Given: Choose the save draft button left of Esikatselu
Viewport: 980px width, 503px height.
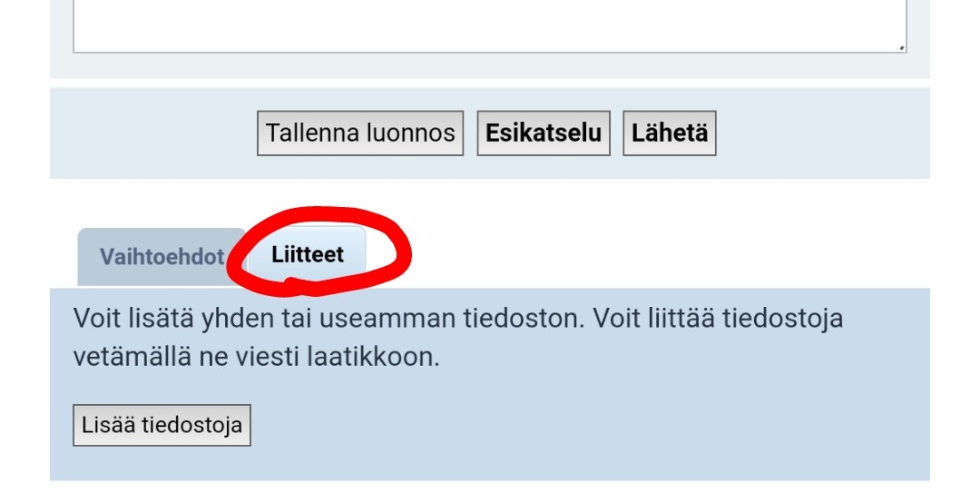Looking at the screenshot, I should pyautogui.click(x=360, y=133).
